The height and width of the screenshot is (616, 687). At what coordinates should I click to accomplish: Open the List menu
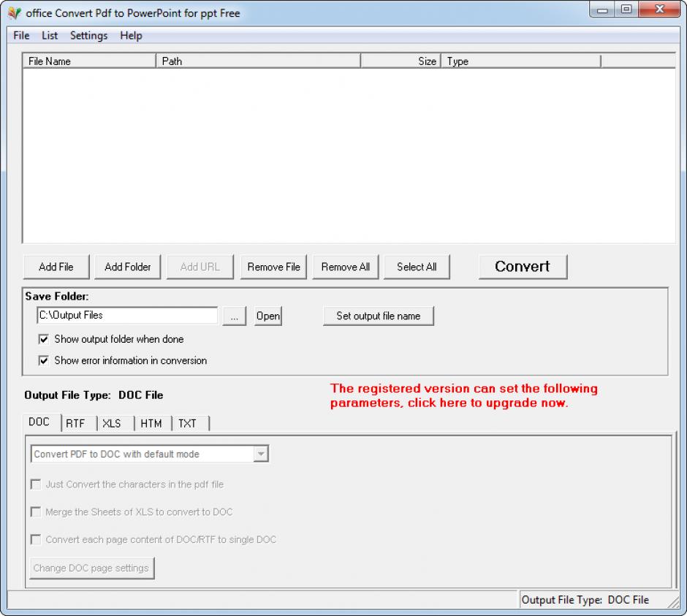[50, 36]
